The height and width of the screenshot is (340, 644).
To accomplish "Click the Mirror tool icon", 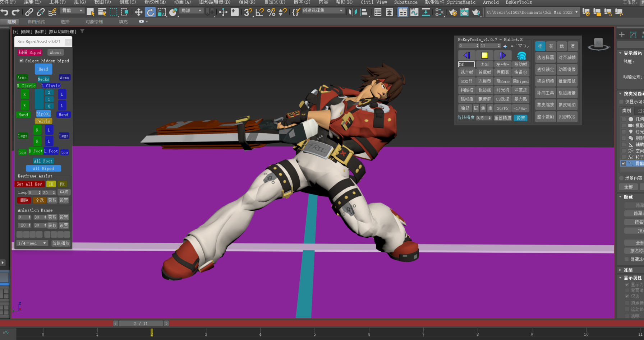I will tap(353, 12).
